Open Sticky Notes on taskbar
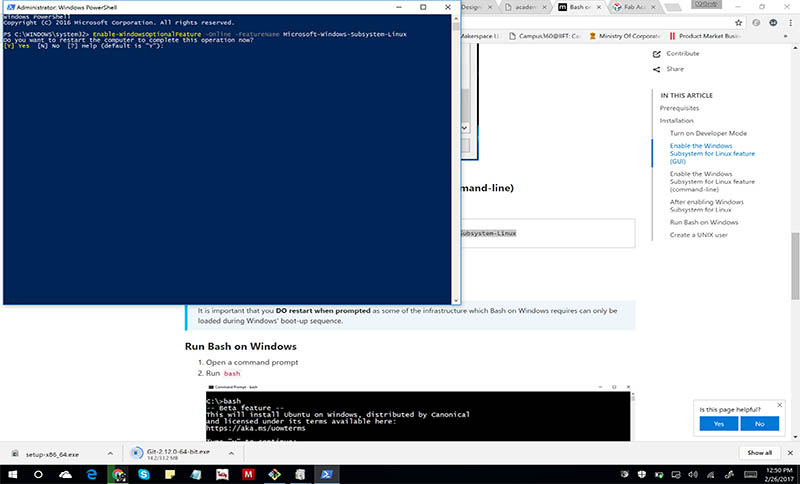Screen dimensions: 800x484 coord(170,475)
